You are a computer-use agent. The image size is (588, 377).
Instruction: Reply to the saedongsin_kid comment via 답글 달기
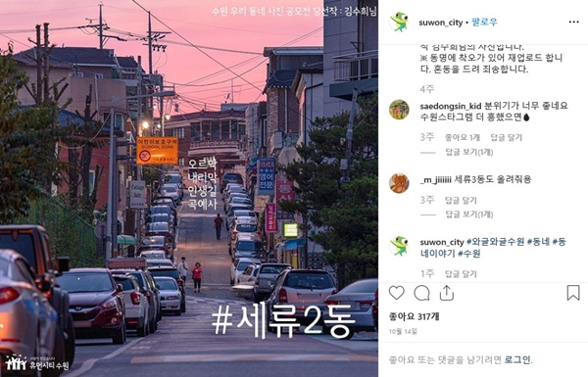click(506, 137)
